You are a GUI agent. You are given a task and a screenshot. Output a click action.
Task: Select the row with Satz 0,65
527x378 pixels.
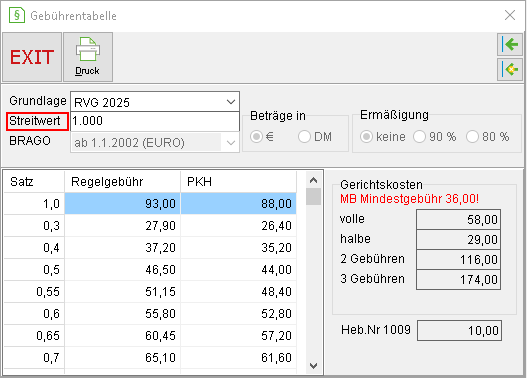150,335
